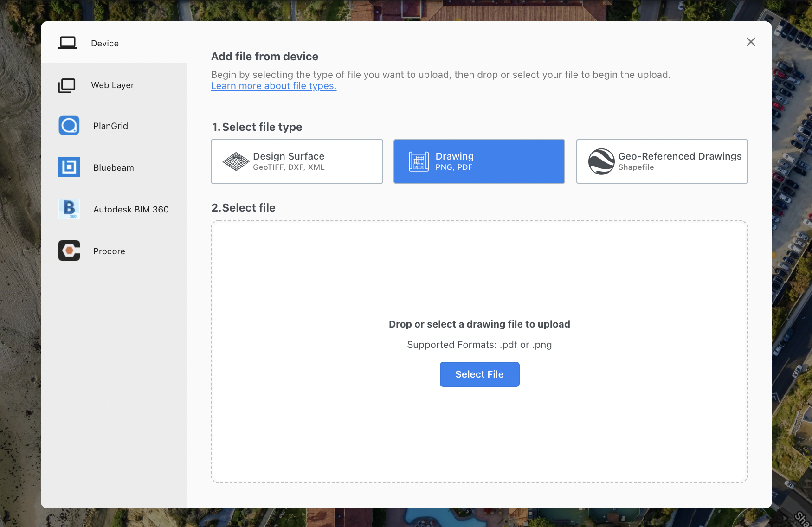Screen dimensions: 812x527
Task: Click the PlanGrid logo icon
Action: [x=69, y=125]
